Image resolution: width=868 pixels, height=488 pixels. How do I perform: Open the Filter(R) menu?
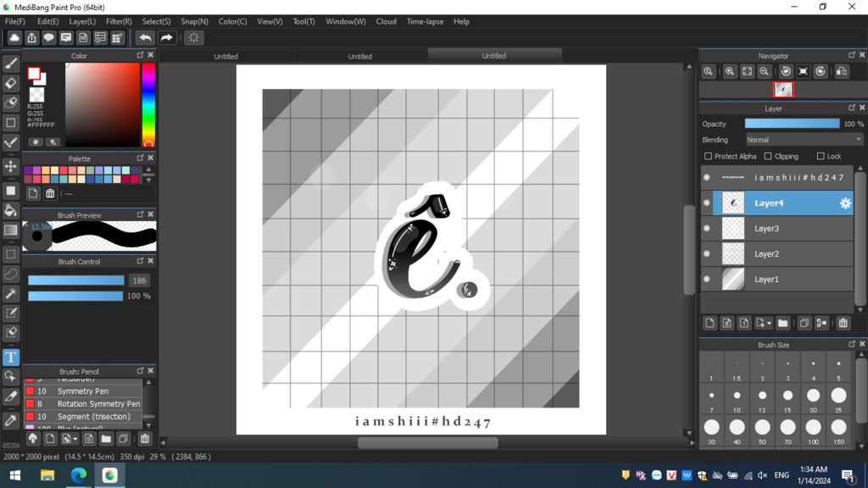point(119,21)
